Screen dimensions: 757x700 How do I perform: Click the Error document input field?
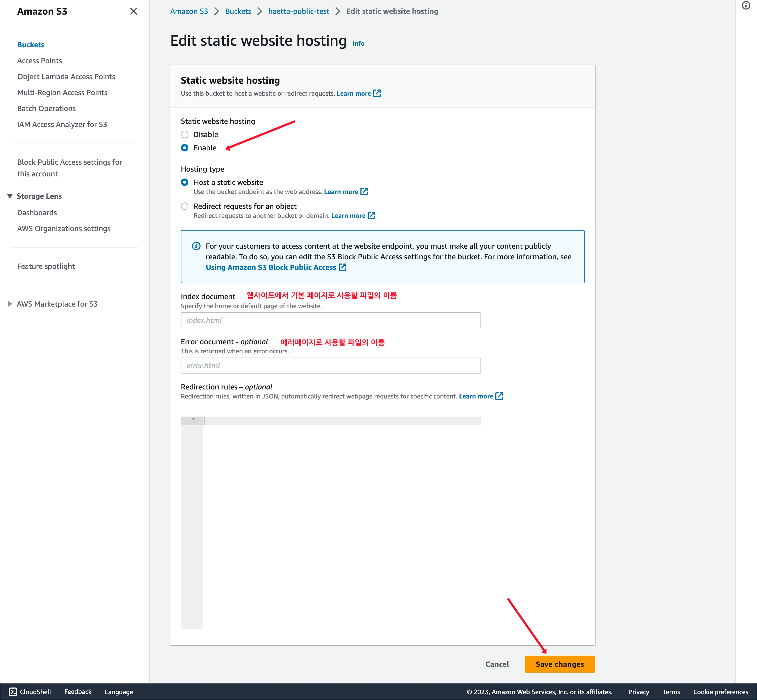click(331, 366)
